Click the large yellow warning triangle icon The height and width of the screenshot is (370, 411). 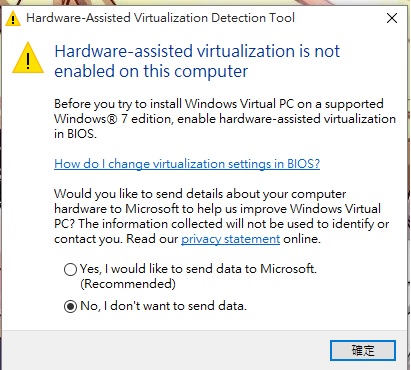click(28, 58)
